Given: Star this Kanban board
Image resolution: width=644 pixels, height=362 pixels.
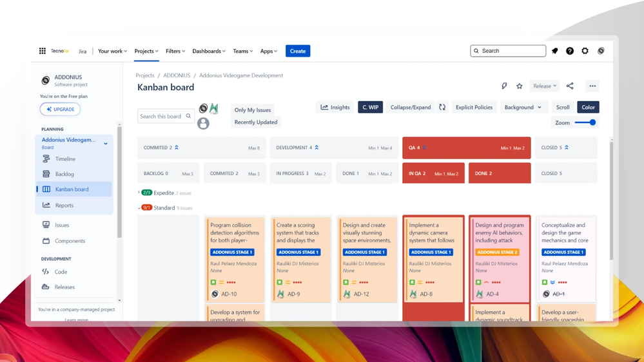Looking at the screenshot, I should pos(520,86).
